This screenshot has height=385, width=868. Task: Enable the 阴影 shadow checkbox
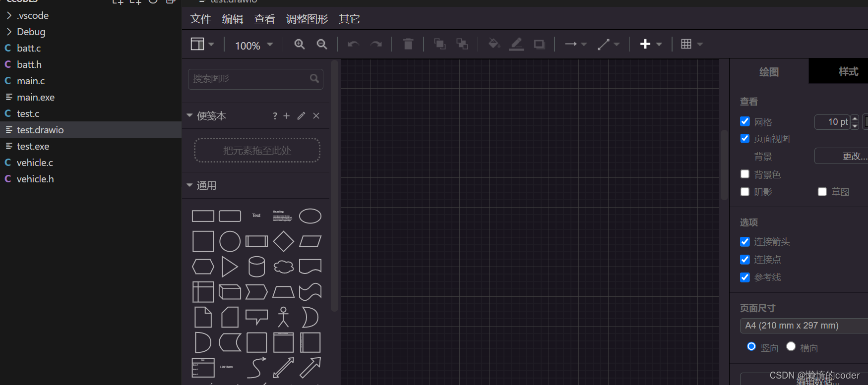tap(744, 192)
